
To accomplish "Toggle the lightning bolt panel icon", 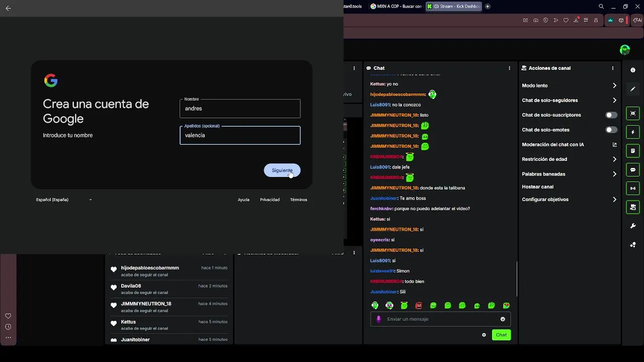I will 633,132.
